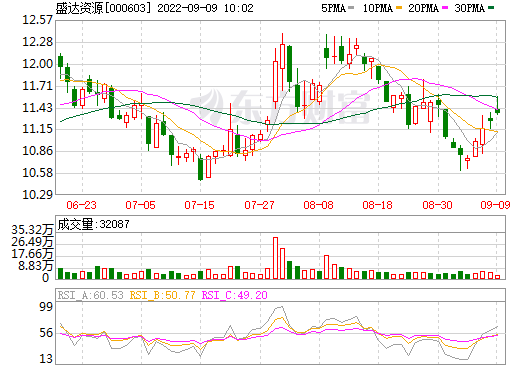Click the RSI_C:49.20 indicator label
Image resolution: width=520 pixels, height=365 pixels.
point(235,295)
